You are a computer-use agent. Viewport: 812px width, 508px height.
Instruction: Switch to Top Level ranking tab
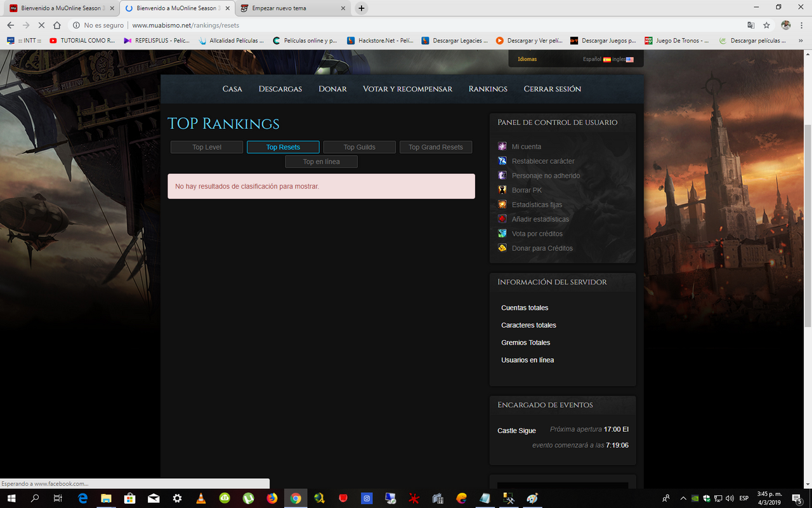[x=207, y=147]
